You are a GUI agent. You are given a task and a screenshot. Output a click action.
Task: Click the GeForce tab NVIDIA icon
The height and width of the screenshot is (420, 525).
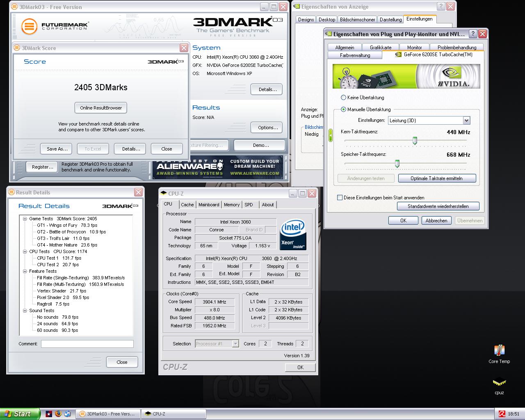point(398,55)
